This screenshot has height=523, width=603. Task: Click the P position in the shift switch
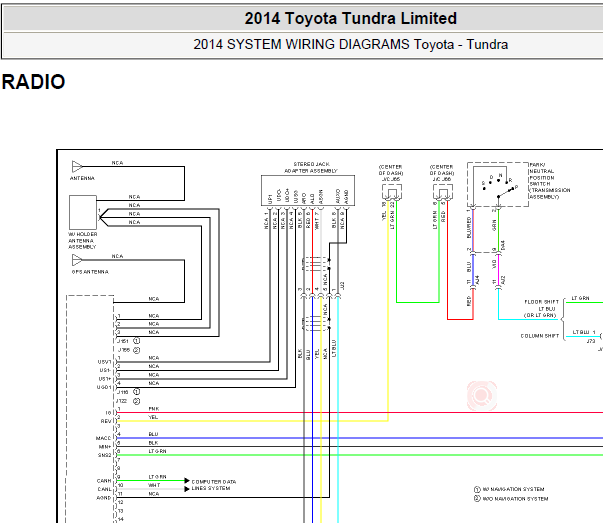[x=516, y=187]
